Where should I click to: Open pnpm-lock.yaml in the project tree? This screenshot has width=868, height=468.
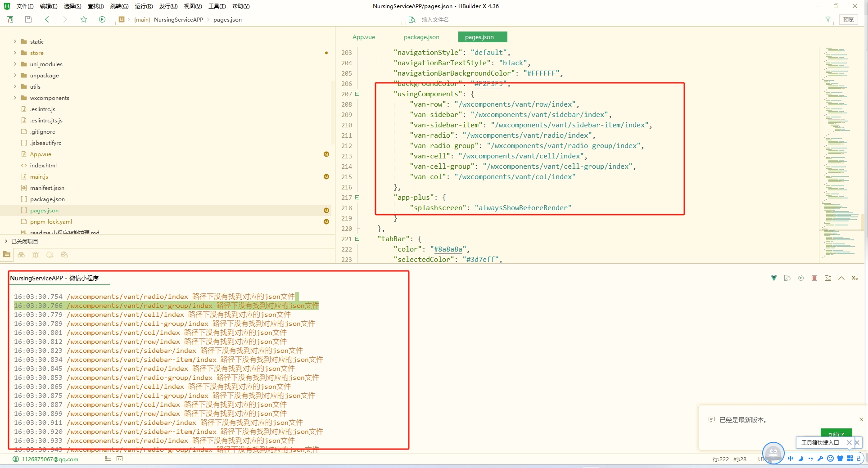(51, 221)
